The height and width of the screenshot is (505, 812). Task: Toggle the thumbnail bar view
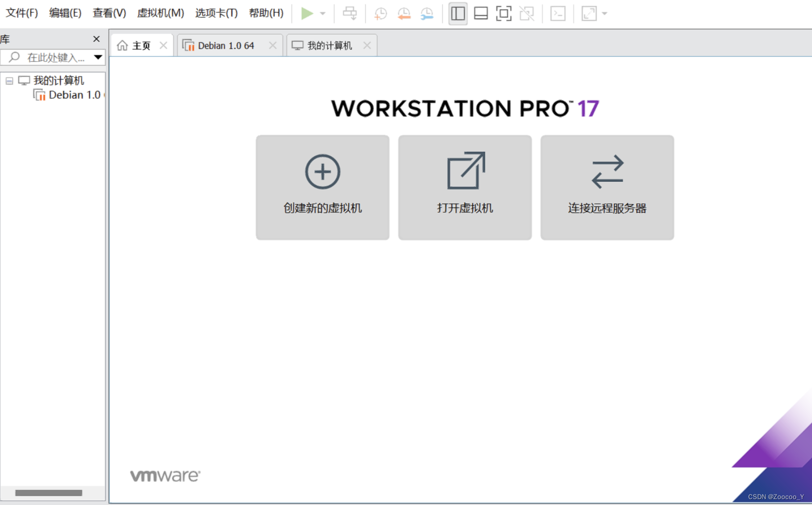481,13
